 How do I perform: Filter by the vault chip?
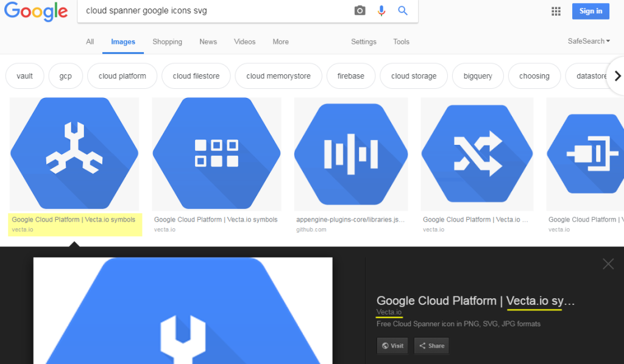[24, 76]
